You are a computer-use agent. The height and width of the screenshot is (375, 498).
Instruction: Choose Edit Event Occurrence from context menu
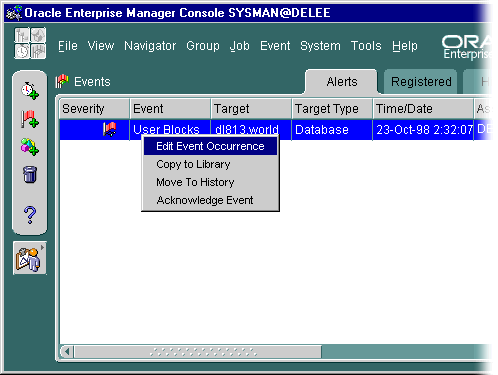[x=210, y=146]
